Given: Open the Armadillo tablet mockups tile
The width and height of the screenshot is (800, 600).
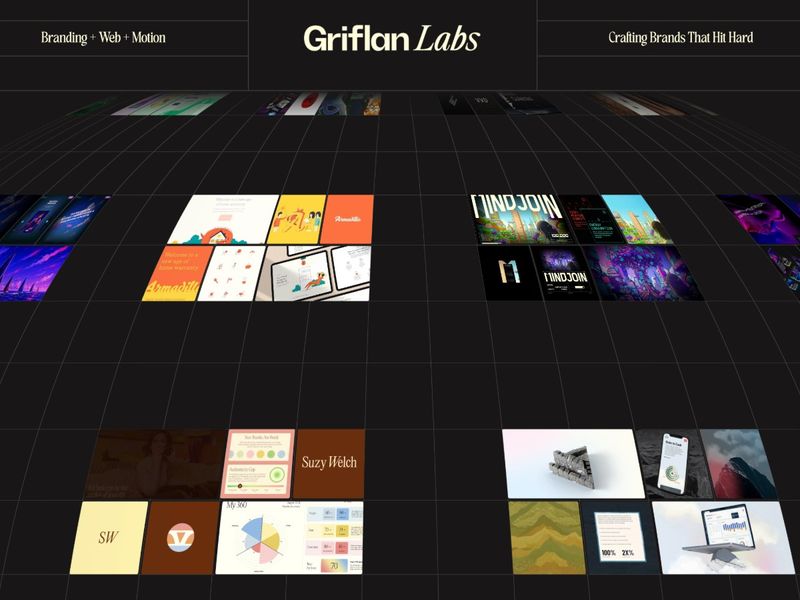Looking at the screenshot, I should click(x=313, y=273).
